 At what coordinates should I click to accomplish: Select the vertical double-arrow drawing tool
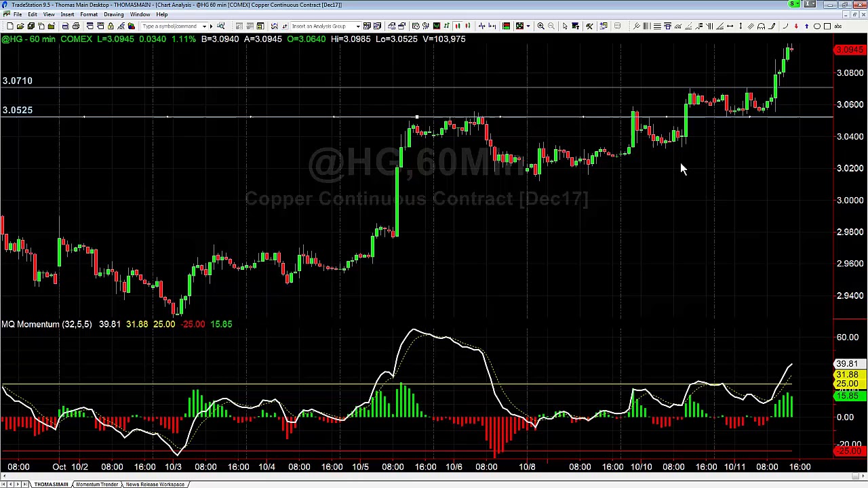741,26
